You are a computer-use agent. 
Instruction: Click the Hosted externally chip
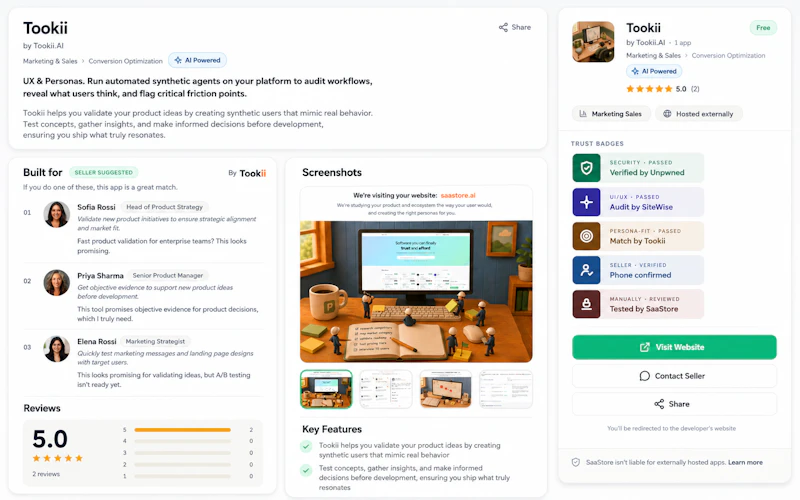click(699, 114)
